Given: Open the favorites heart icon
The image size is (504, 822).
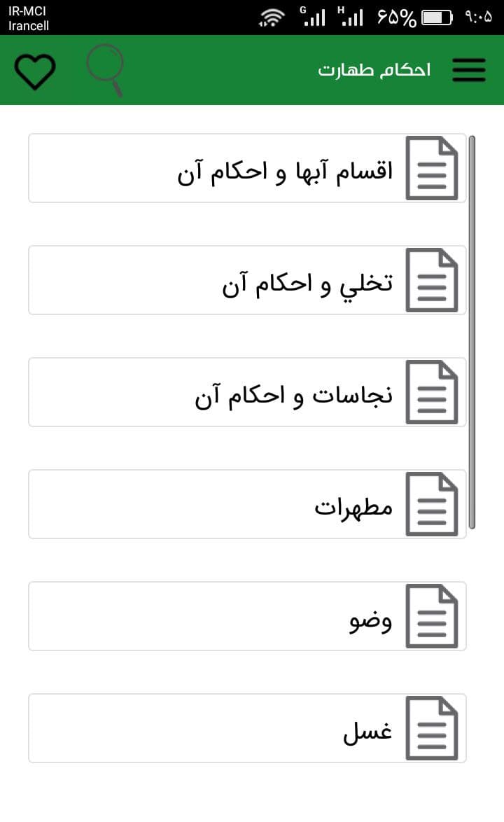Looking at the screenshot, I should tap(35, 70).
